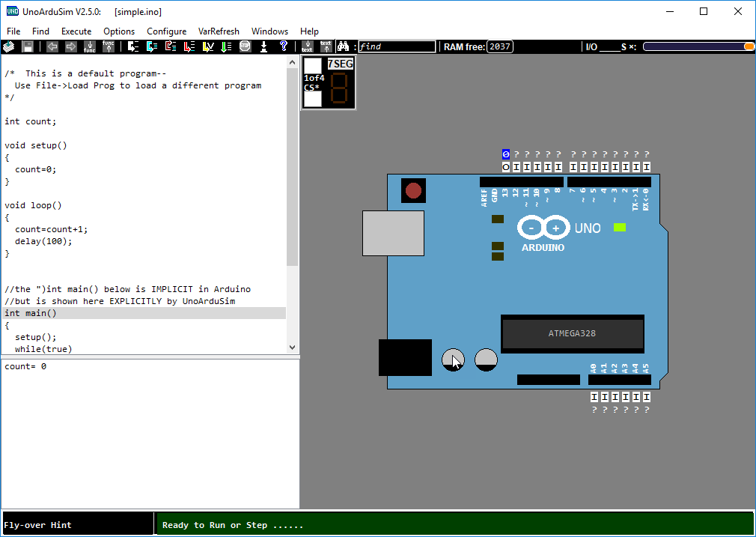
Task: Open the Execute menu
Action: click(x=76, y=31)
